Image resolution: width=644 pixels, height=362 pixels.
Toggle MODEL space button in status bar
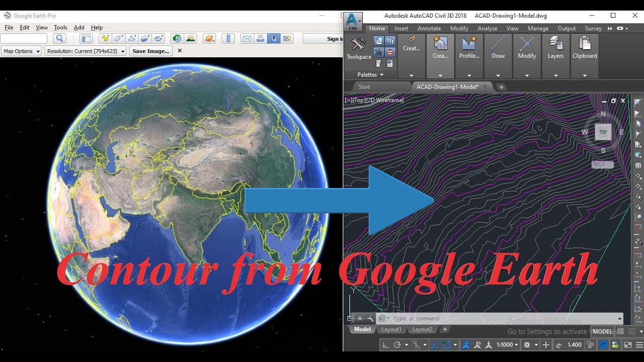602,331
